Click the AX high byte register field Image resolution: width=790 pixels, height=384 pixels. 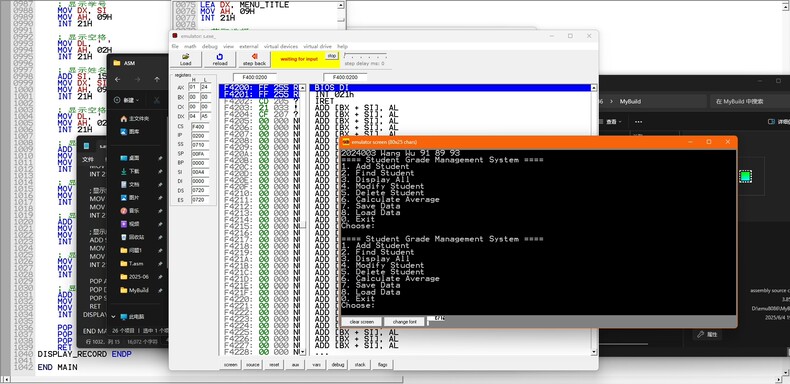193,87
